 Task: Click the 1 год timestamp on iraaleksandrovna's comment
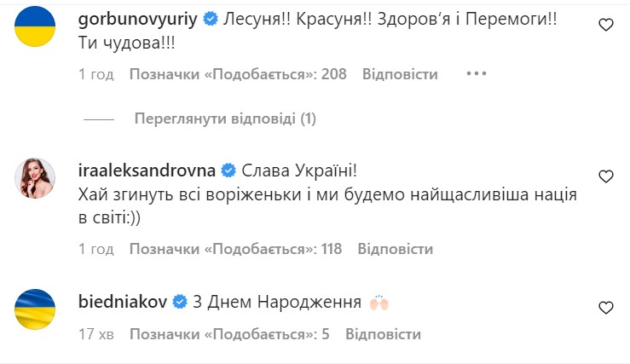[x=96, y=249]
